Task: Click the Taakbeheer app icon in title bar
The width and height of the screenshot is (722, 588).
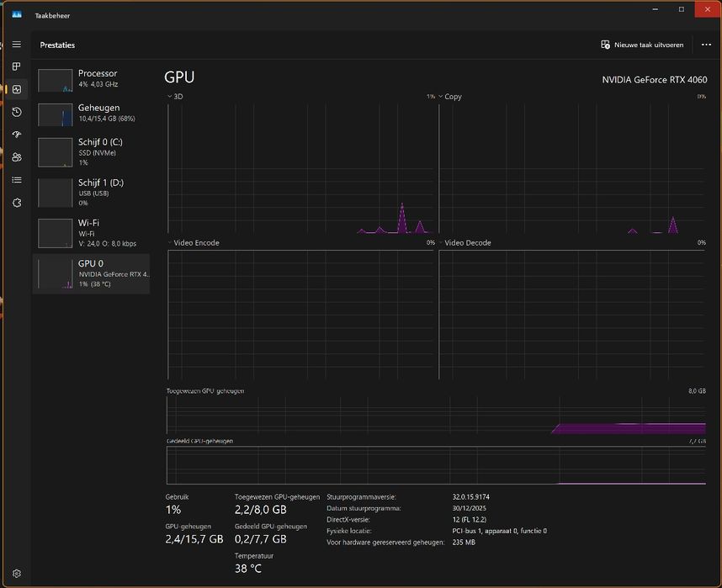Action: pos(17,15)
